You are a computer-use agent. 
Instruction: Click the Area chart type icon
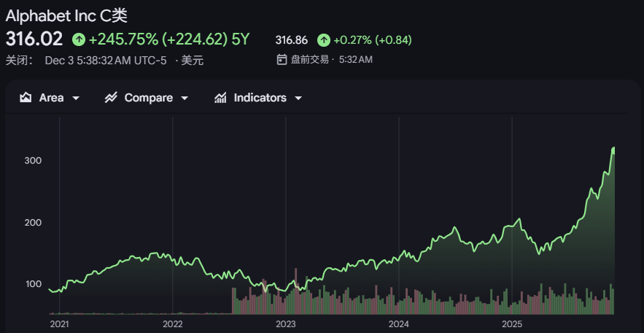26,98
